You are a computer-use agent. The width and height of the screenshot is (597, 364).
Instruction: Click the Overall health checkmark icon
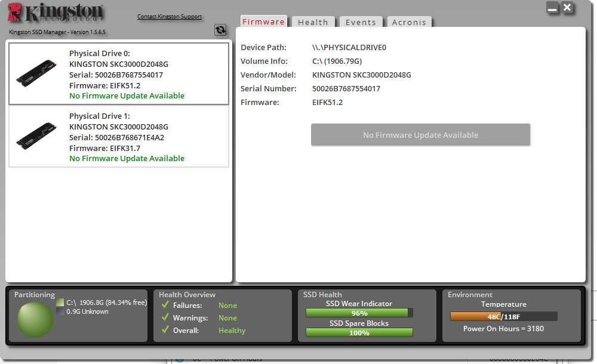point(165,329)
